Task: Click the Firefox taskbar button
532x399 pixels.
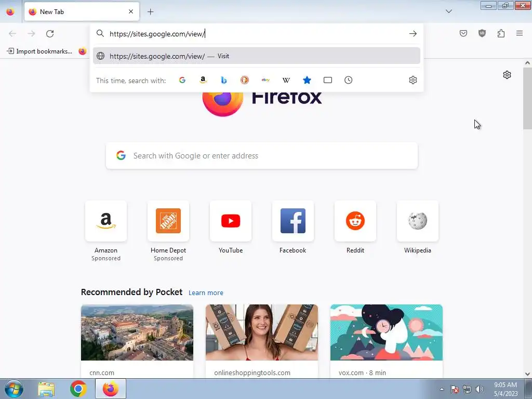Action: (111, 389)
